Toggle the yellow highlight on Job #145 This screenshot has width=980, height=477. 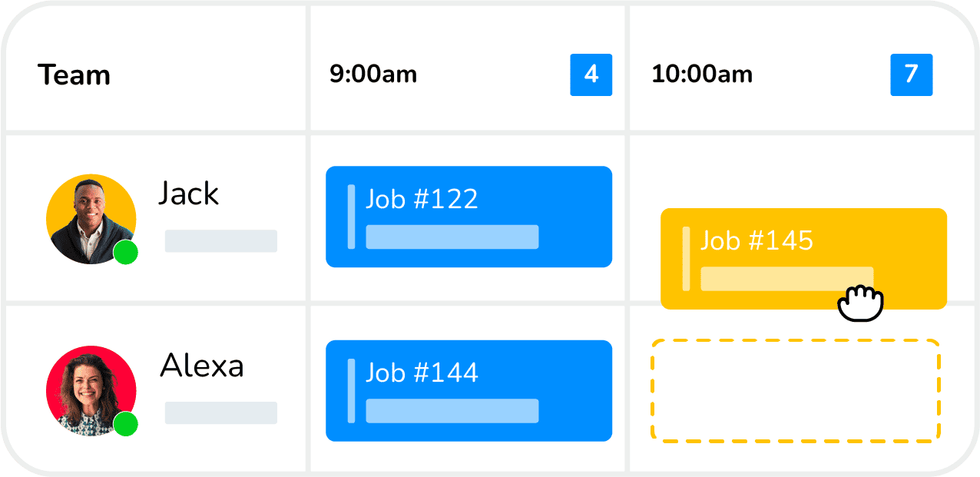(804, 258)
